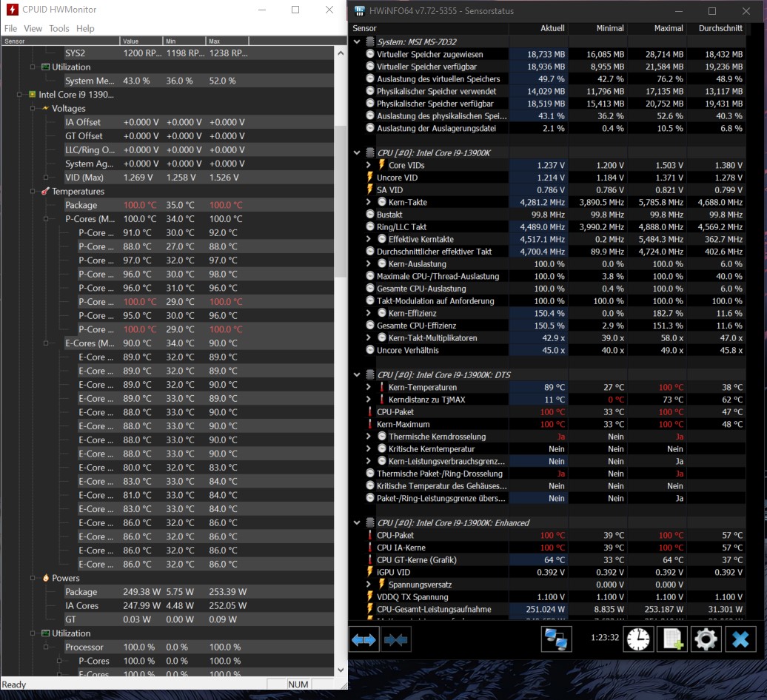Click the lightning icon beside iGPU VID
Image resolution: width=767 pixels, height=700 pixels.
pos(370,572)
